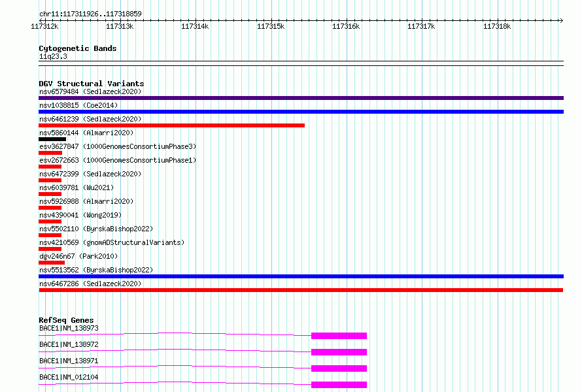582x392 pixels.
Task: Open variant nsv4390041 (Wong2019) label
Action: pos(80,215)
